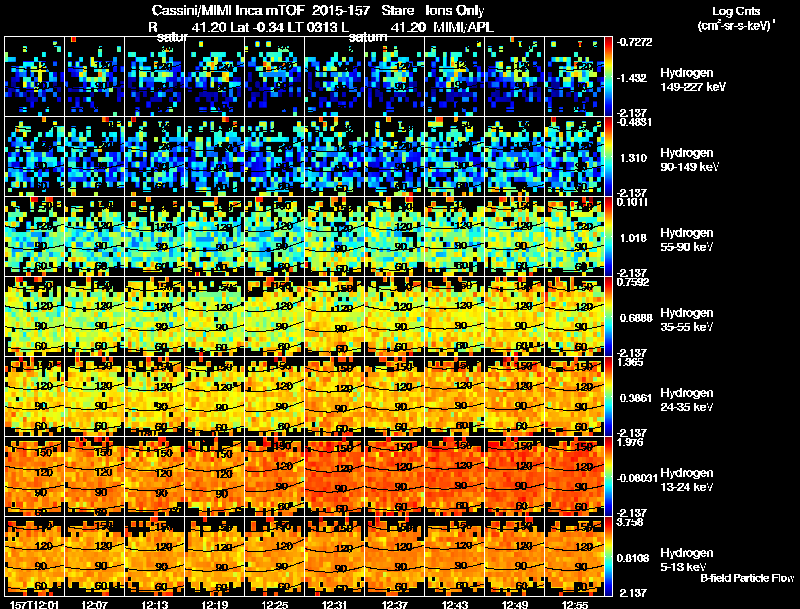Select the 24-35 keV panel at 12:19

pos(214,397)
